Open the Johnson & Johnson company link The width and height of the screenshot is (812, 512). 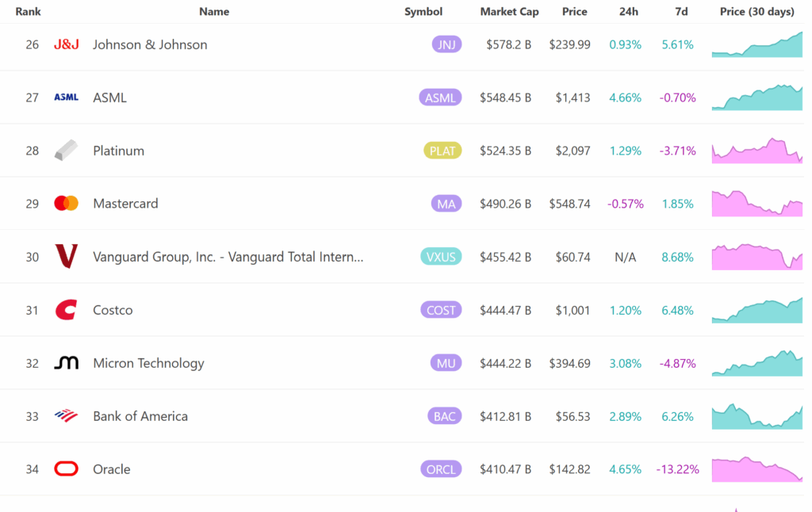tap(150, 44)
